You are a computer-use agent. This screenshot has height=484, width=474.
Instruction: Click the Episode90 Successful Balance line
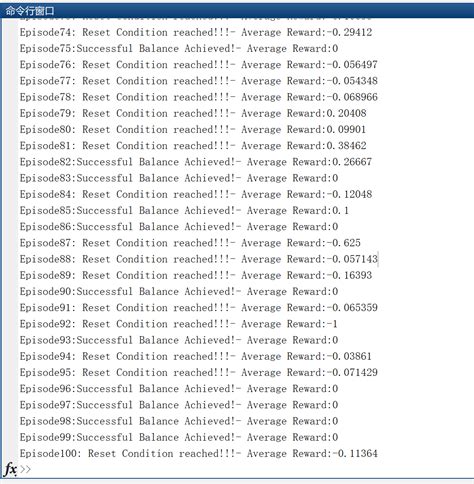[x=179, y=292]
